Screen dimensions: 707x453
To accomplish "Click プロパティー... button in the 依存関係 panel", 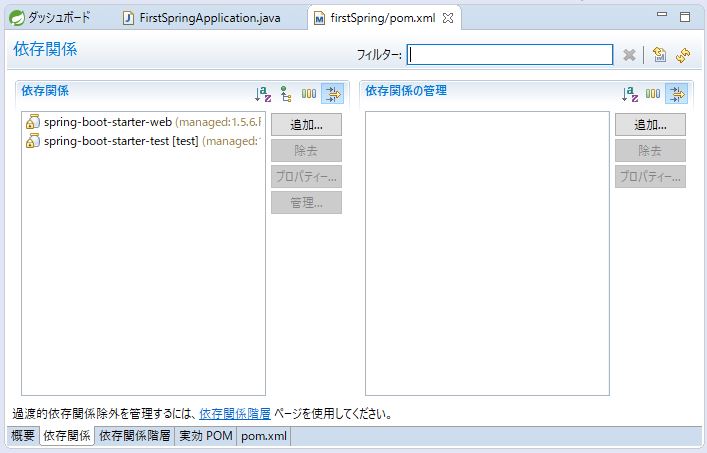I will tap(307, 177).
